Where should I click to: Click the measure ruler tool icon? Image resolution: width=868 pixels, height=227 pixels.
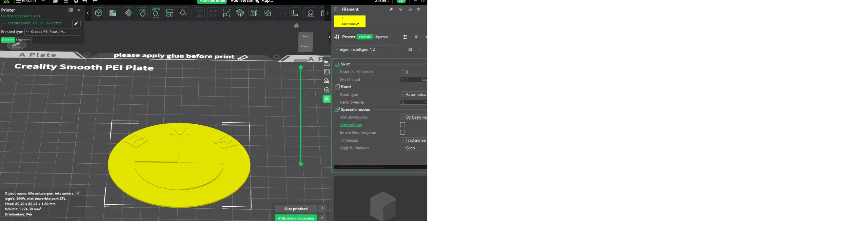coord(295,13)
